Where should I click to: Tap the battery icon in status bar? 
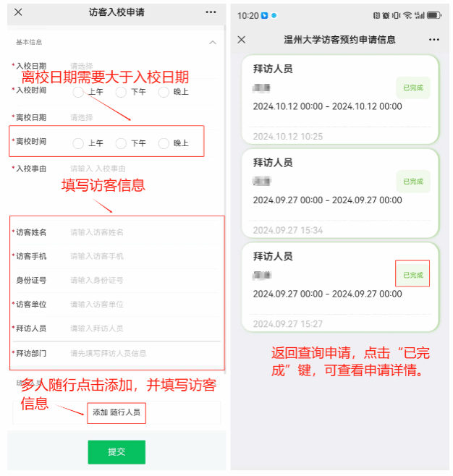434,15
